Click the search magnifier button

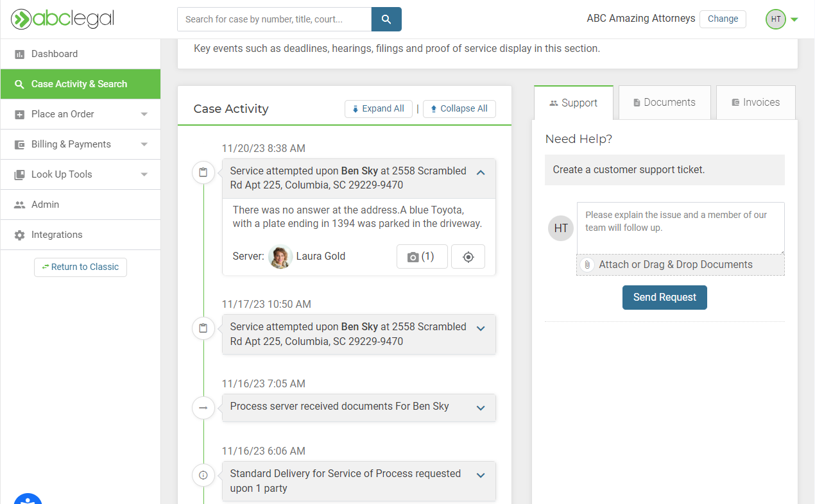click(386, 19)
